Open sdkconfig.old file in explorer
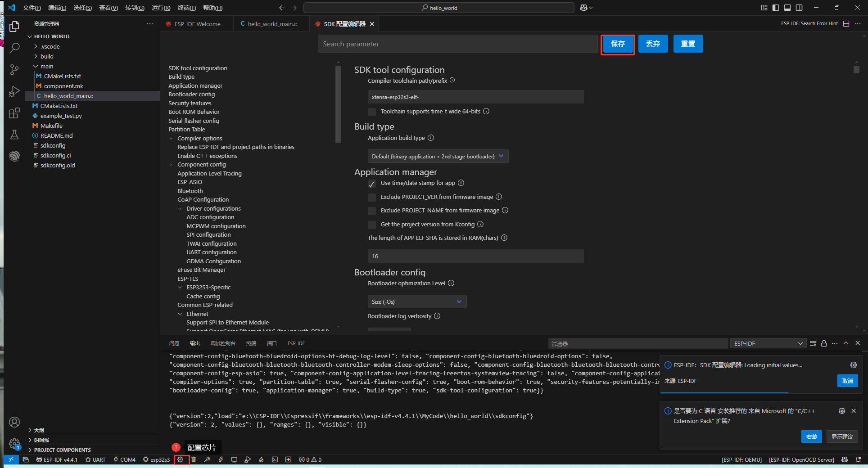This screenshot has height=468, width=868. tap(58, 165)
